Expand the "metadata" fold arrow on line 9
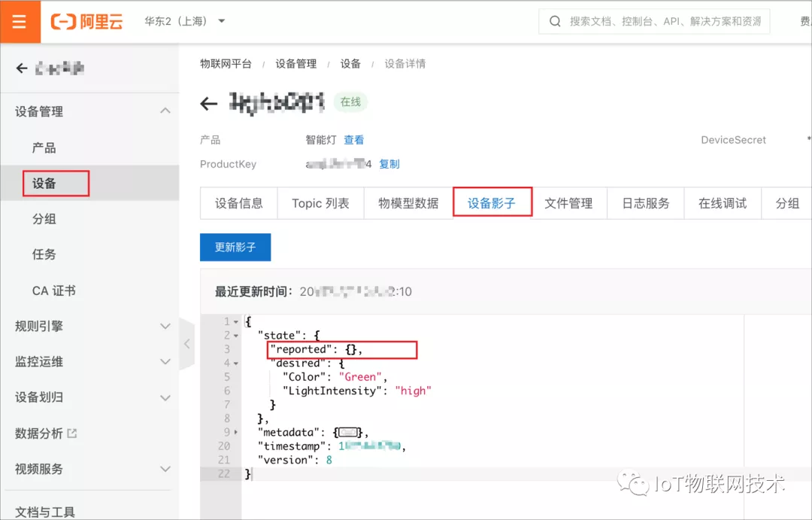Viewport: 812px width, 520px height. click(236, 432)
